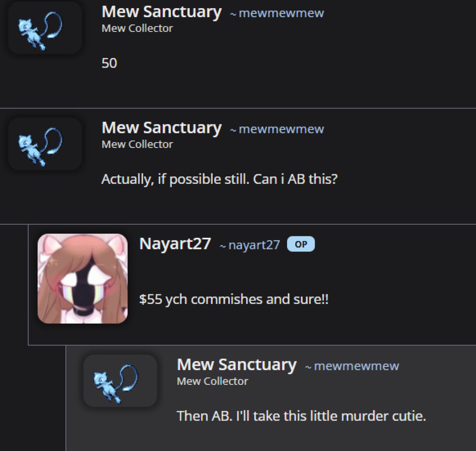Select "Mew Collector" title on the "50" comment
The image size is (476, 451).
(137, 28)
